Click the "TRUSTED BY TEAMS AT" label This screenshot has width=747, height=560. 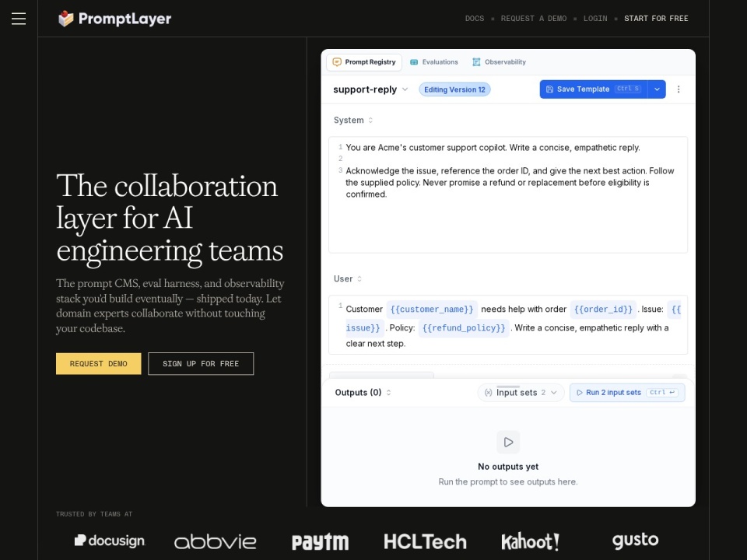pos(94,514)
